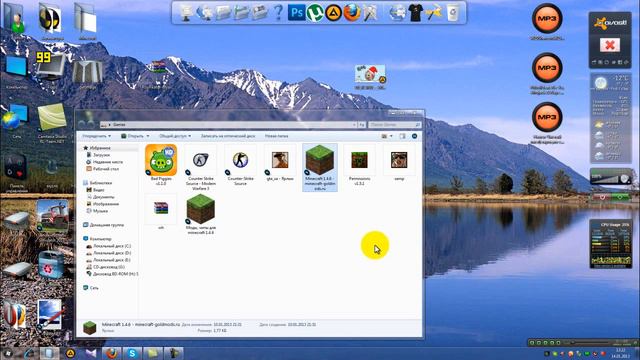Viewport: 640px width, 360px height.
Task: Select Библиотеки (Libraries) in navigation pane
Action: [97, 183]
